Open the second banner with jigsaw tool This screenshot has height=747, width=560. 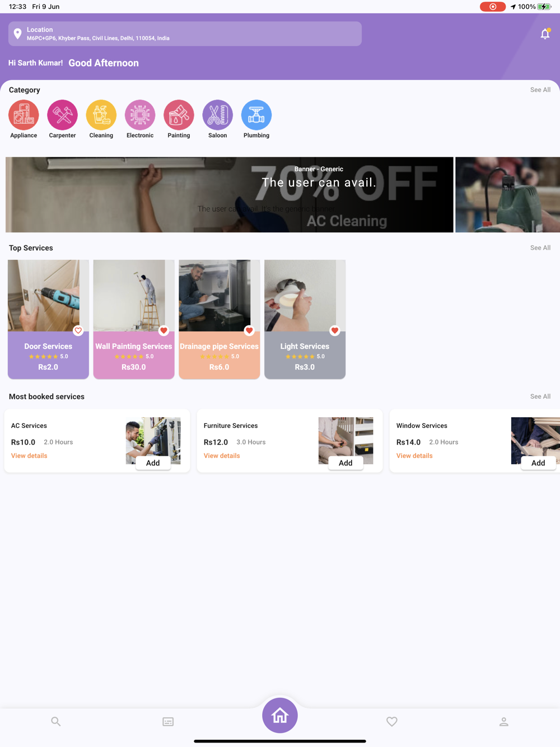(507, 195)
